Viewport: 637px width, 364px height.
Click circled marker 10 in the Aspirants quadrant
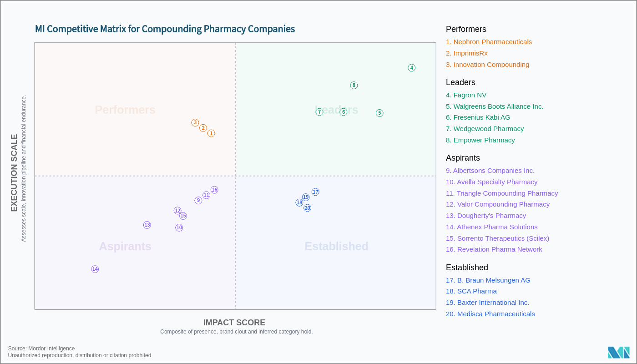[x=179, y=227]
